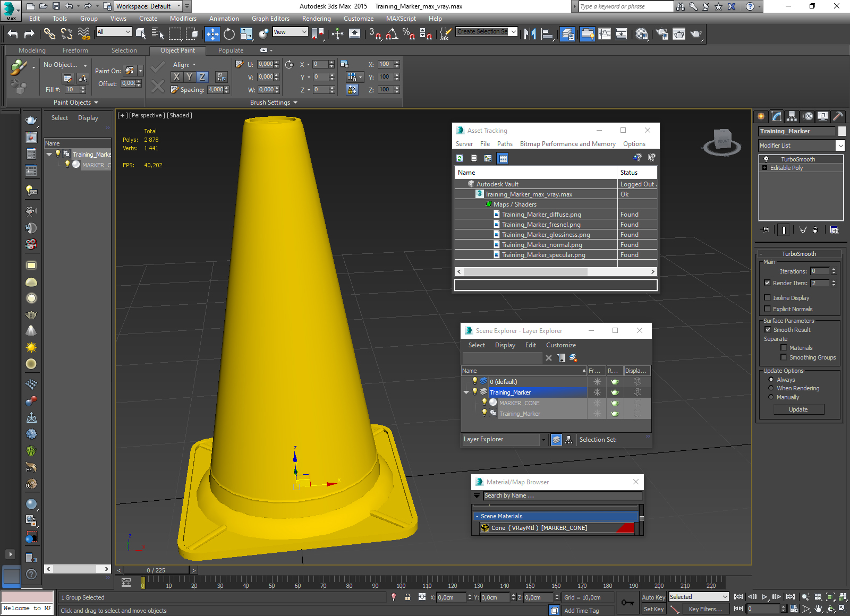Click Pin Stack icon under modifier list
The width and height of the screenshot is (850, 616).
tap(765, 230)
